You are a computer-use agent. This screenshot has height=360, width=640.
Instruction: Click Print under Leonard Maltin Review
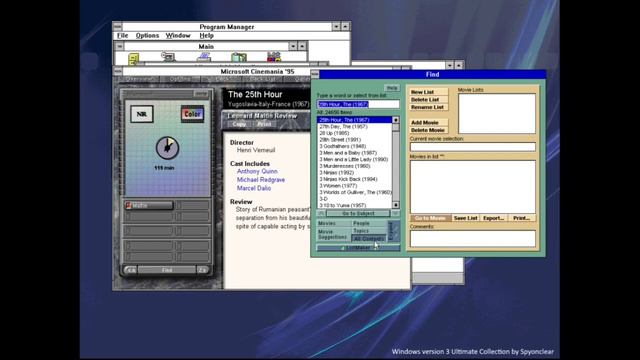point(264,124)
